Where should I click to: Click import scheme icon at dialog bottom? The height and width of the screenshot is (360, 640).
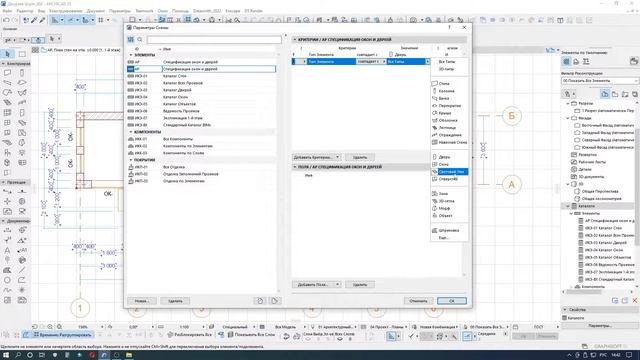coord(260,301)
